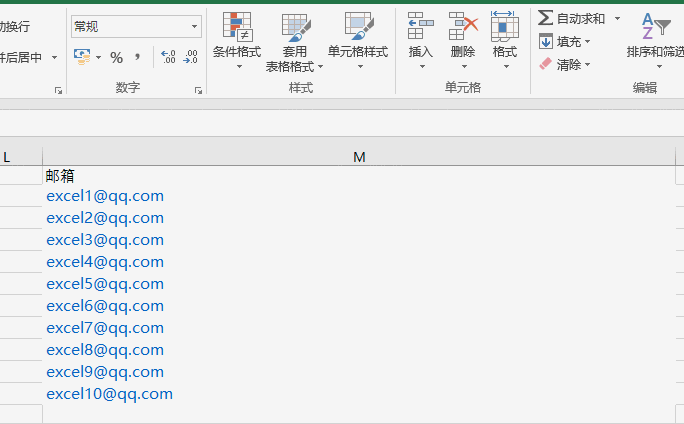Click the Delete cells (删除) icon
The height and width of the screenshot is (424, 684).
point(463,27)
